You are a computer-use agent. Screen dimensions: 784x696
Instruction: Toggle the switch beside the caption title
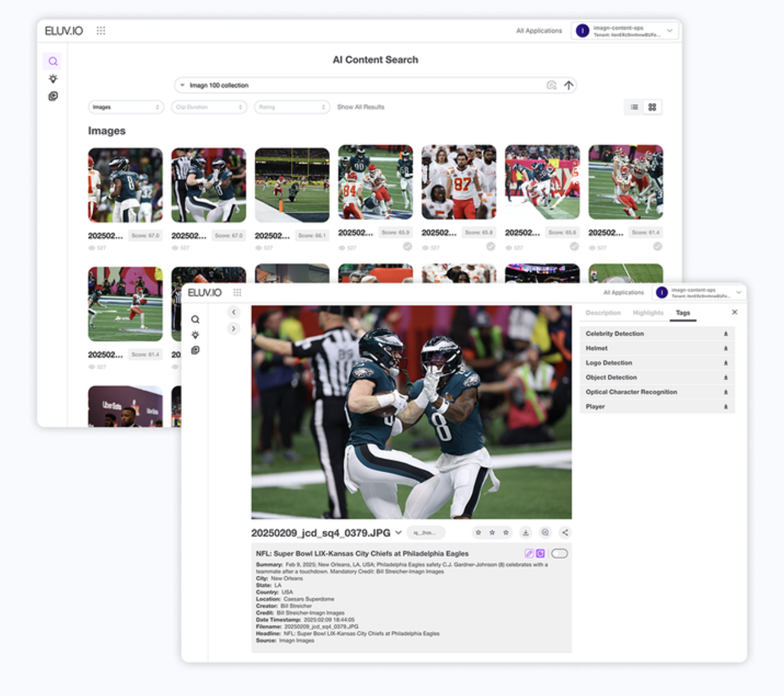559,554
